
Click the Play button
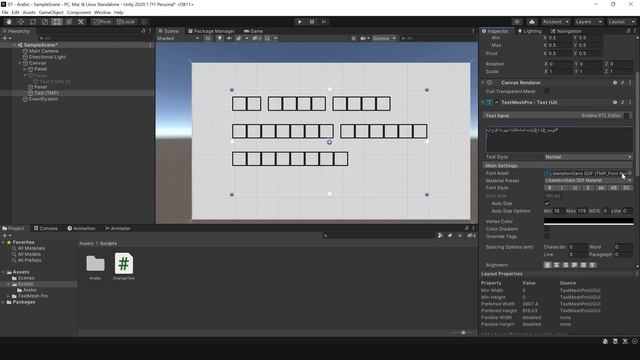coord(300,22)
